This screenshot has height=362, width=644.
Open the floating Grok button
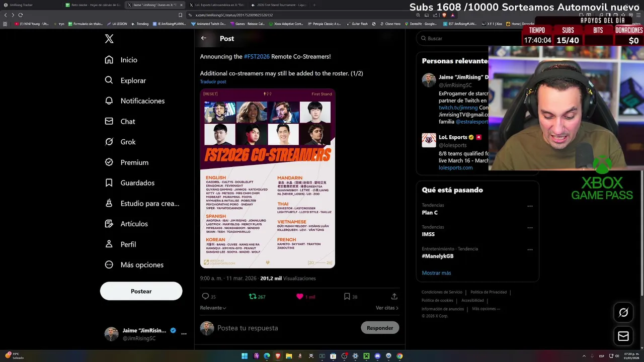click(x=623, y=313)
